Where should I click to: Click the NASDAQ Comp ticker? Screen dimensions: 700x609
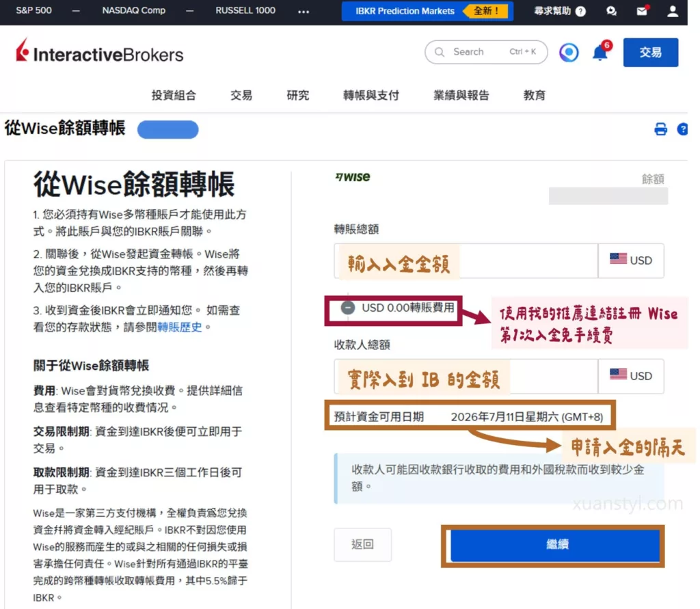point(133,10)
